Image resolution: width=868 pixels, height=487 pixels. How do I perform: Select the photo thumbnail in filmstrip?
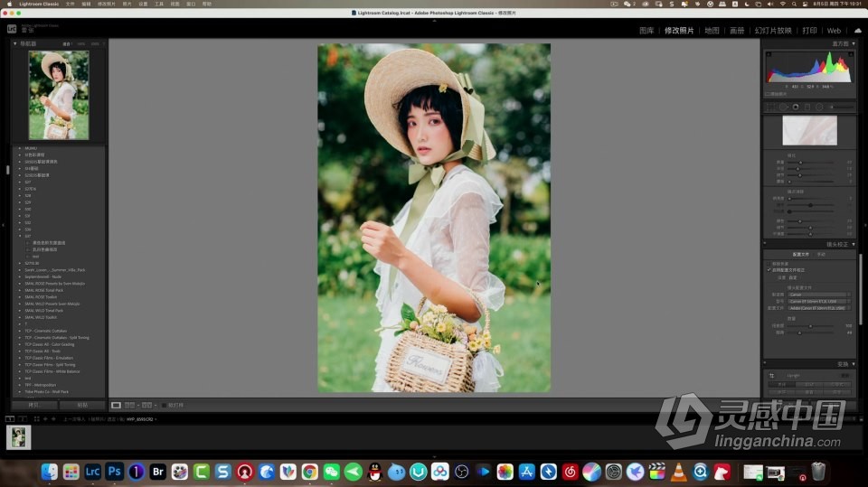point(18,437)
